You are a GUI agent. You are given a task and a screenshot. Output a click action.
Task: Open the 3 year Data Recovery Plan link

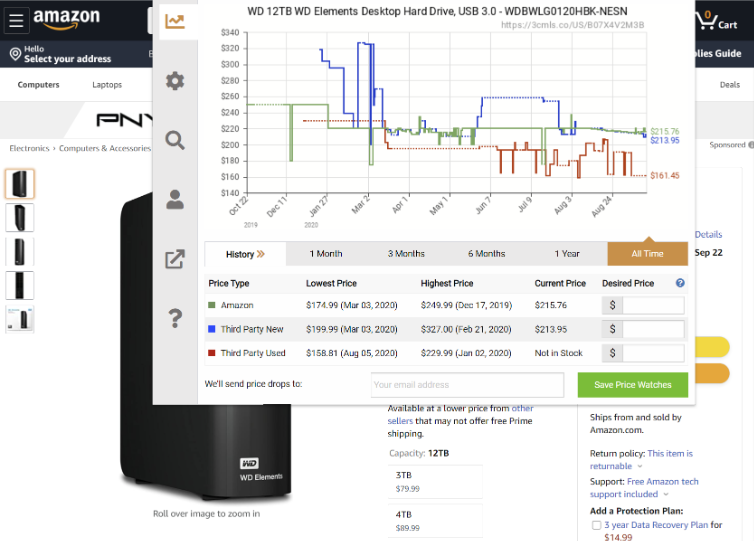[x=656, y=525]
